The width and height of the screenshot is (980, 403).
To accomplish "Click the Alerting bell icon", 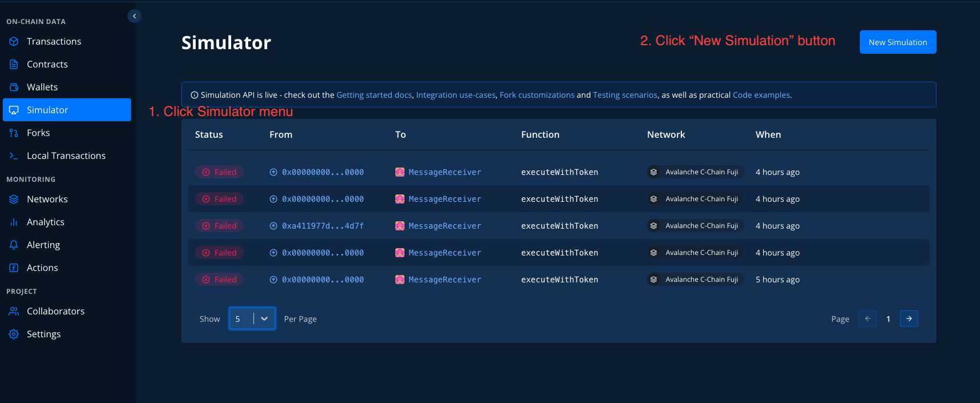I will [x=14, y=245].
